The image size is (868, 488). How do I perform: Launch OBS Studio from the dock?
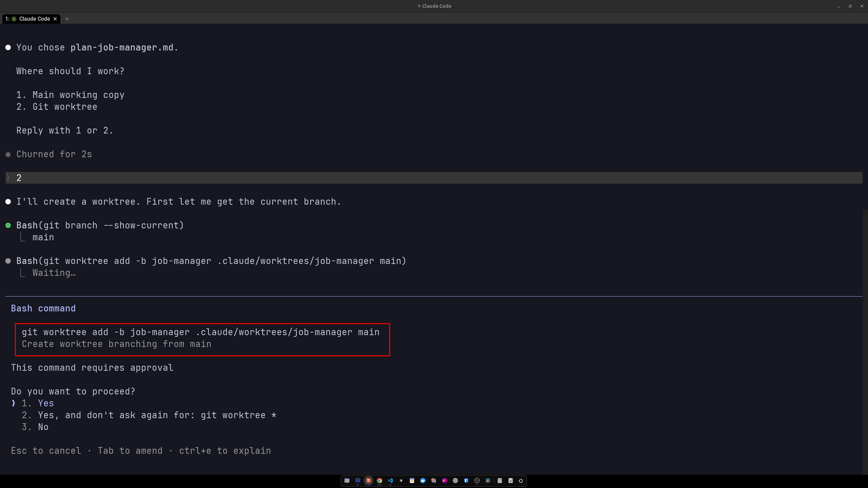pos(477,481)
